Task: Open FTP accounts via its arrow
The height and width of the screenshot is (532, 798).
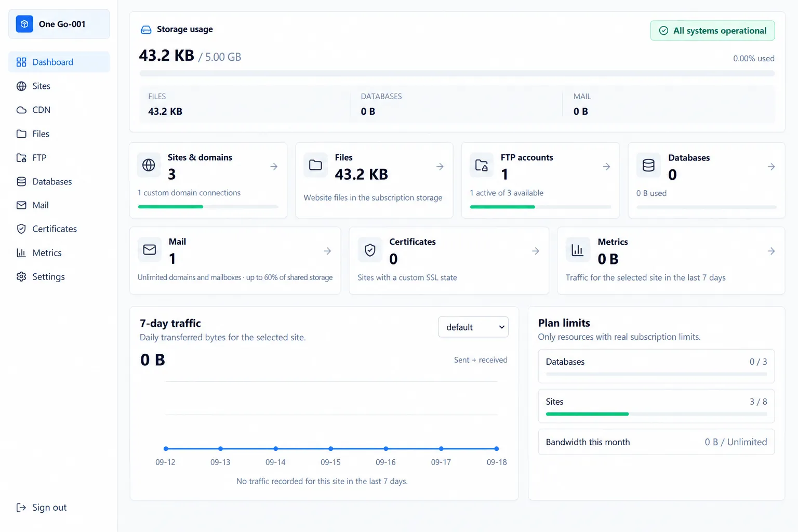Action: coord(606,167)
